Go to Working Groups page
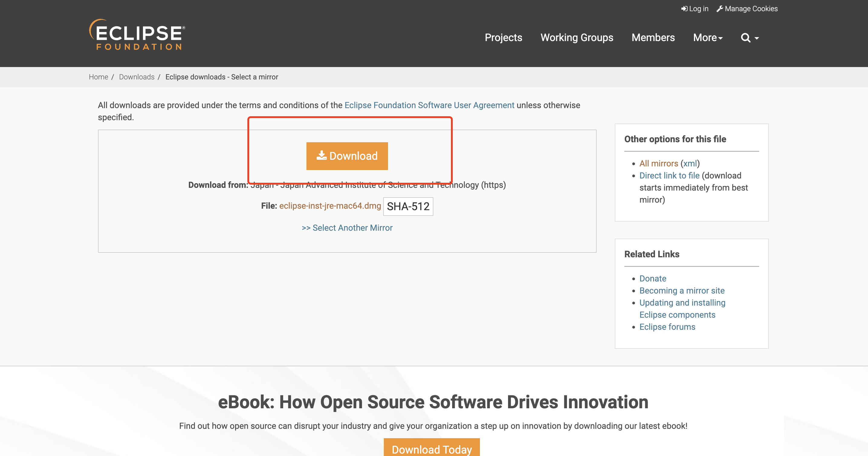This screenshot has width=868, height=456. [577, 38]
